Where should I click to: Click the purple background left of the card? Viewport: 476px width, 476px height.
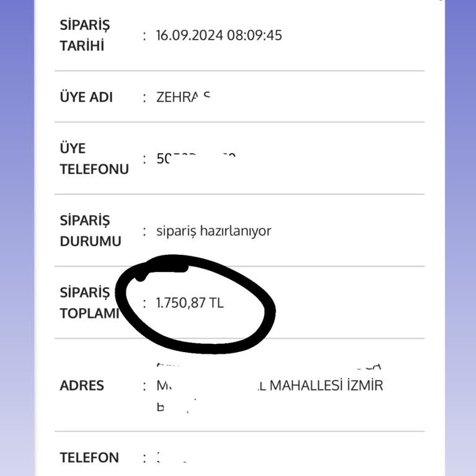(x=17, y=248)
